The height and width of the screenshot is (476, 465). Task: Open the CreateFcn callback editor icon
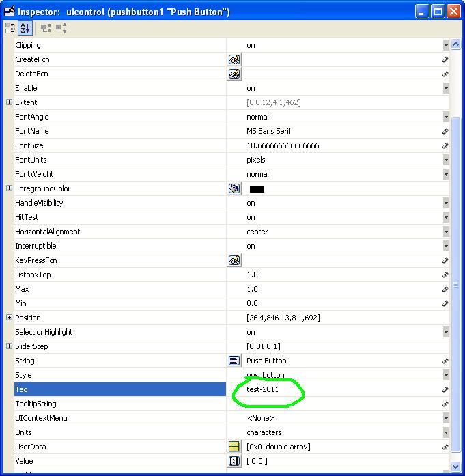(x=234, y=59)
